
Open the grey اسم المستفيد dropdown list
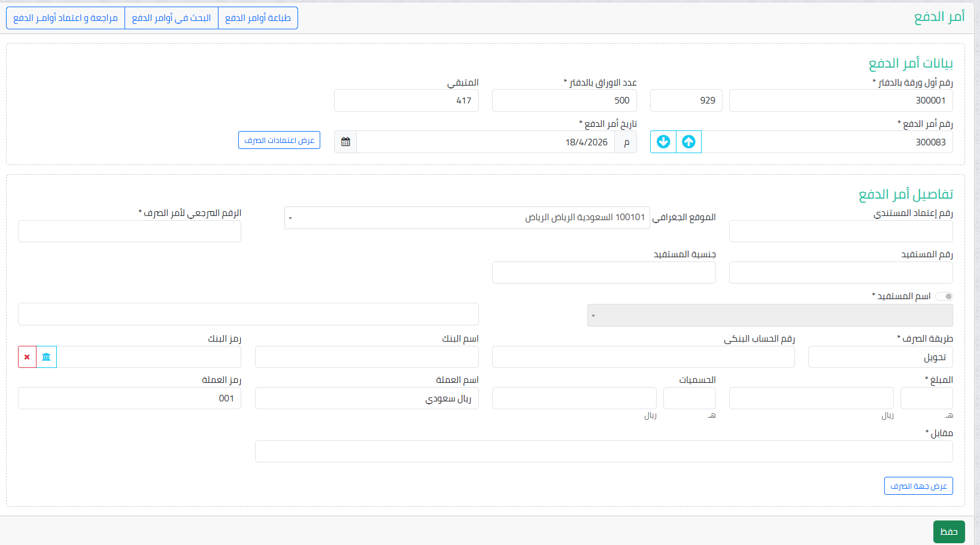(770, 315)
